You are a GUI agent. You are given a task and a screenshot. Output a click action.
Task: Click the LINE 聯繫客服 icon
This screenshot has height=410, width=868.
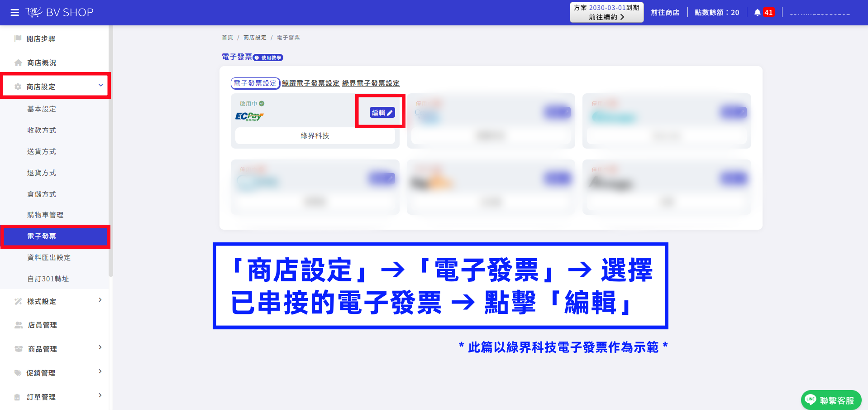(811, 400)
